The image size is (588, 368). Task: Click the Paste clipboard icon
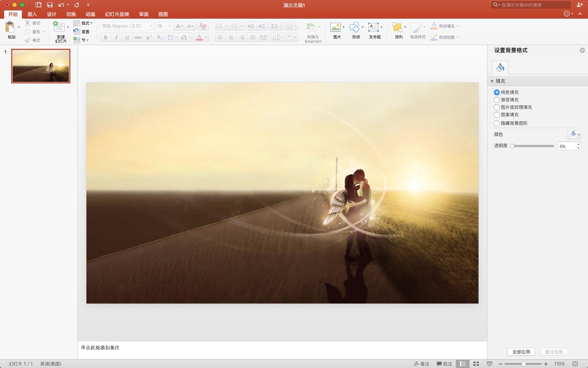pyautogui.click(x=10, y=27)
